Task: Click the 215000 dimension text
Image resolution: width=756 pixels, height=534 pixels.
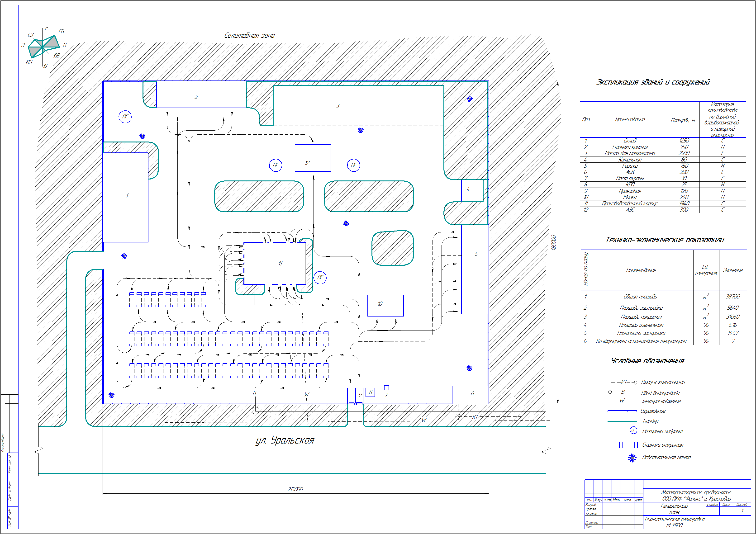Action: (x=295, y=489)
